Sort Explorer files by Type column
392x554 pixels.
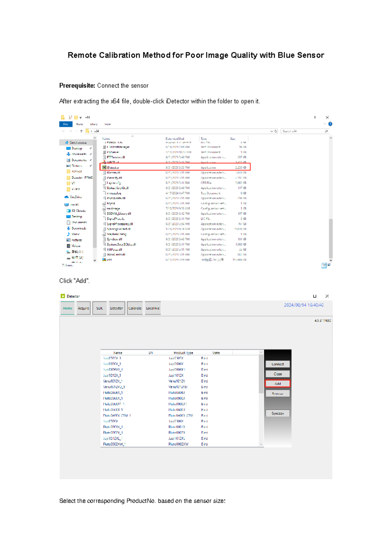[204, 139]
